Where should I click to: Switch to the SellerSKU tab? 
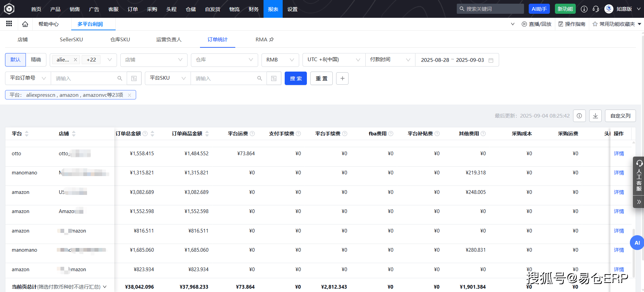click(x=71, y=40)
